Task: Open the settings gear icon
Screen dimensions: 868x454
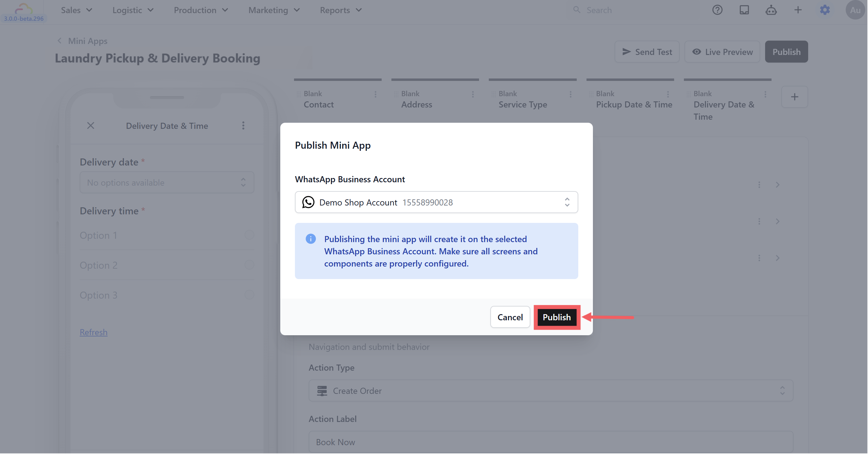Action: click(825, 10)
